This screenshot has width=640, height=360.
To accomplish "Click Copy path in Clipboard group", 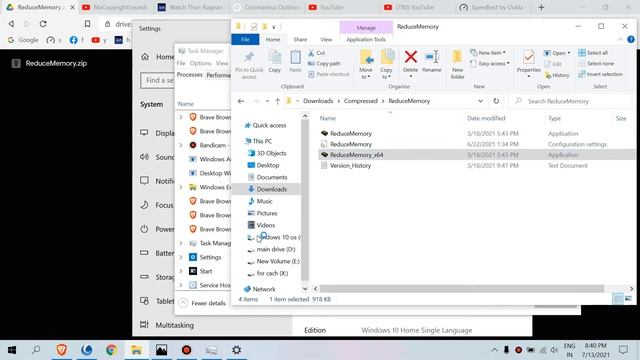I will (324, 64).
